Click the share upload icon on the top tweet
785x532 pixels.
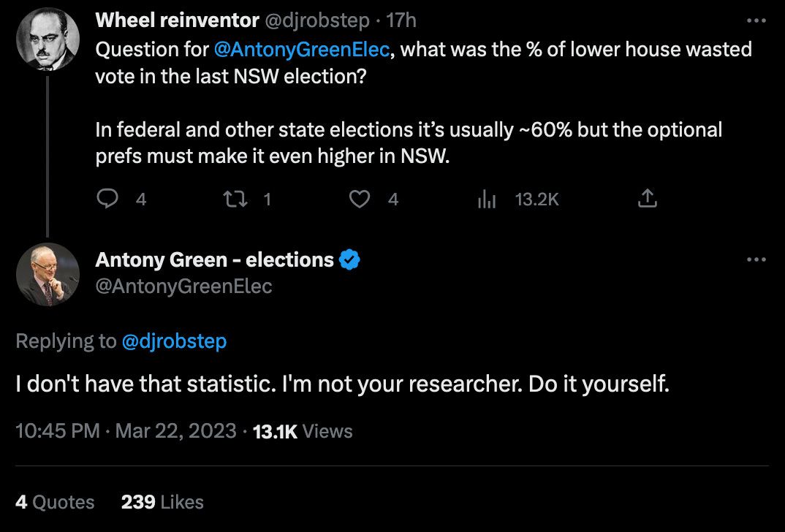[647, 197]
